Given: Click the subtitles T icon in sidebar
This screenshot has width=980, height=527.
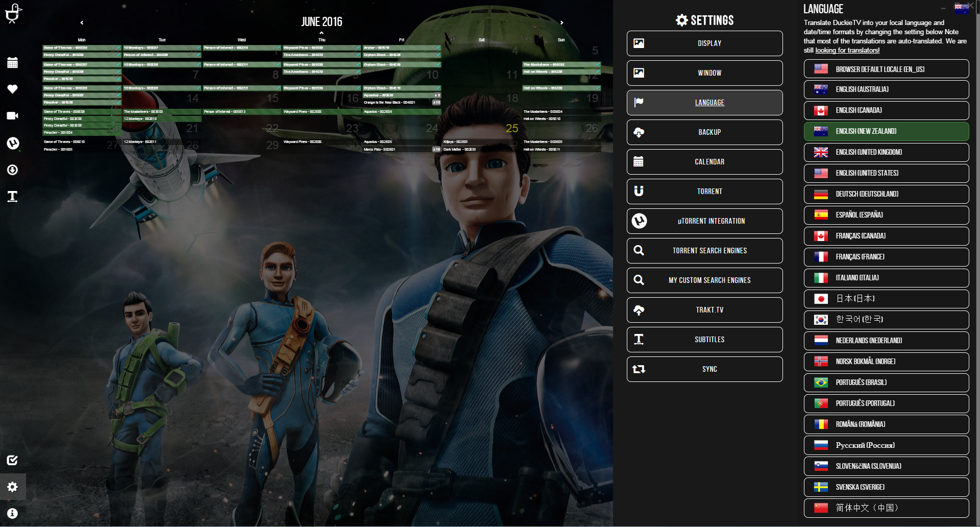Looking at the screenshot, I should pos(13,197).
